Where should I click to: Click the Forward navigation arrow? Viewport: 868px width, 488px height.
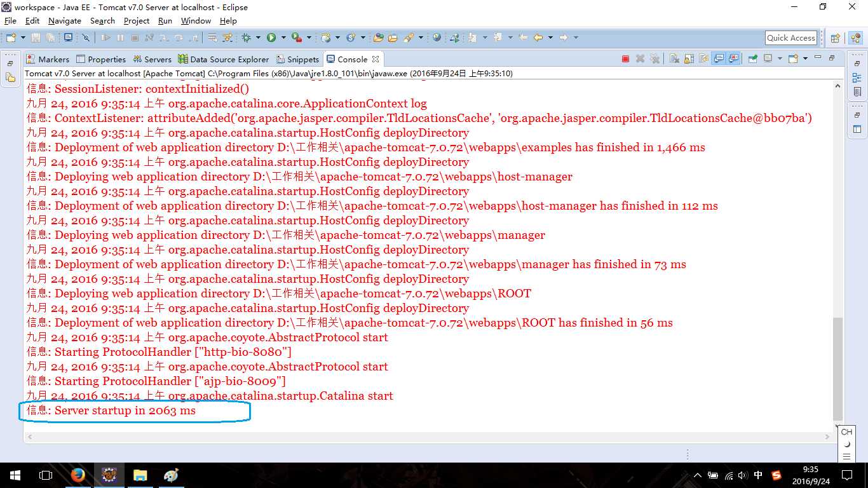[x=563, y=37]
